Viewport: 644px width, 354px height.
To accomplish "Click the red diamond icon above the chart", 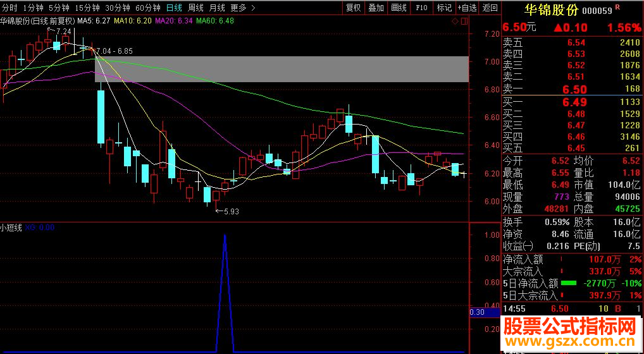I will 455,21.
